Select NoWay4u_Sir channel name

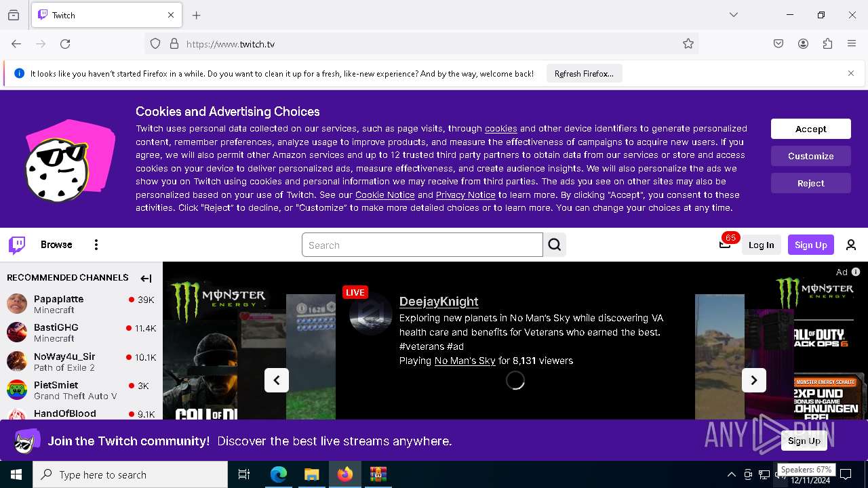64,357
